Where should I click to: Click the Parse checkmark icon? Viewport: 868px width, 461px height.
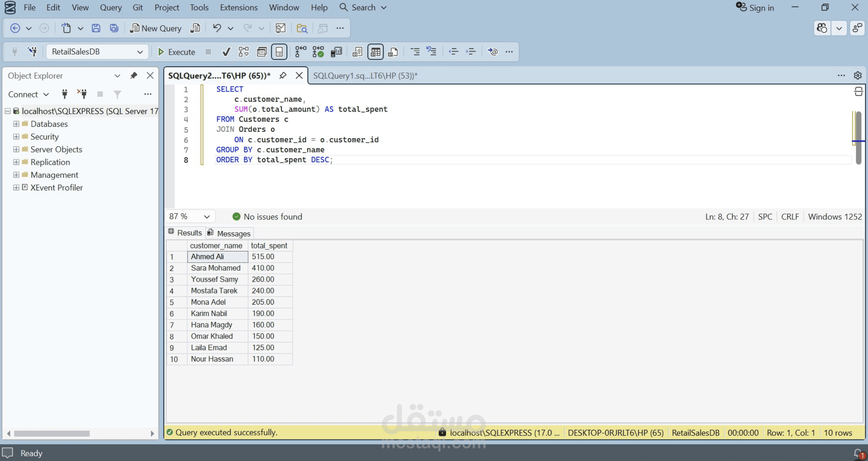227,51
